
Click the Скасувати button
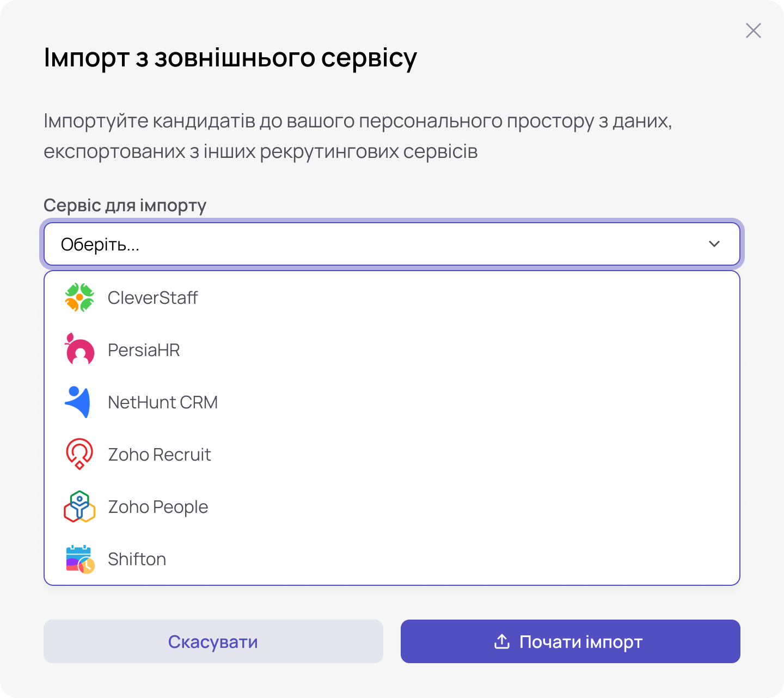coord(213,641)
